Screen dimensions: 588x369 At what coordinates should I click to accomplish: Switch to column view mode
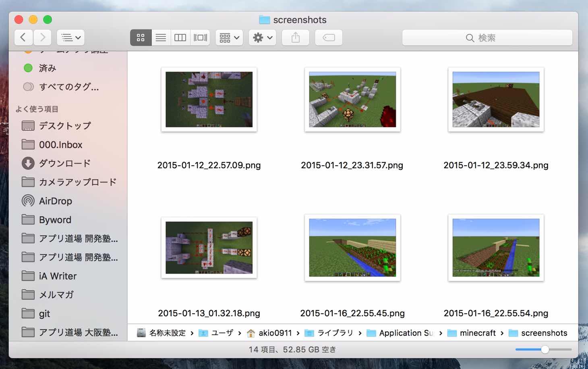(x=180, y=38)
